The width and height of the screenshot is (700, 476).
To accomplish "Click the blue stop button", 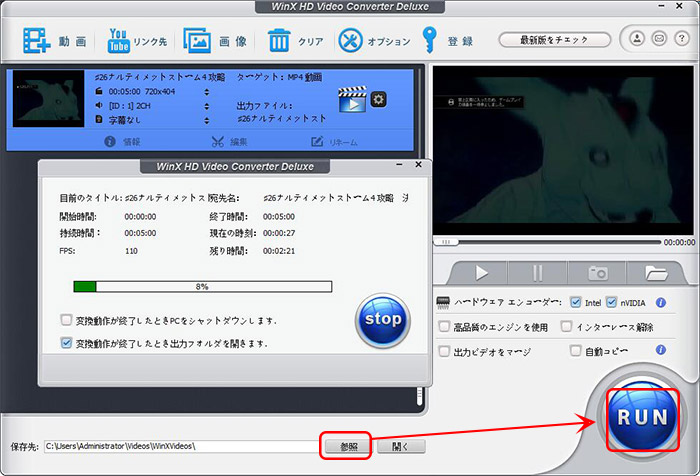I will 383,320.
